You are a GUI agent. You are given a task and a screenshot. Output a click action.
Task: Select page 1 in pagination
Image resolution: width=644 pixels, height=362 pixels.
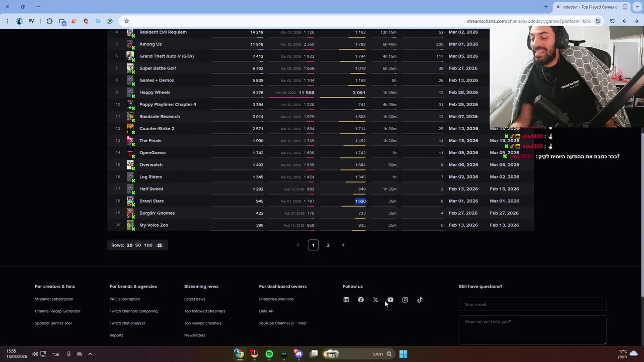pyautogui.click(x=313, y=245)
